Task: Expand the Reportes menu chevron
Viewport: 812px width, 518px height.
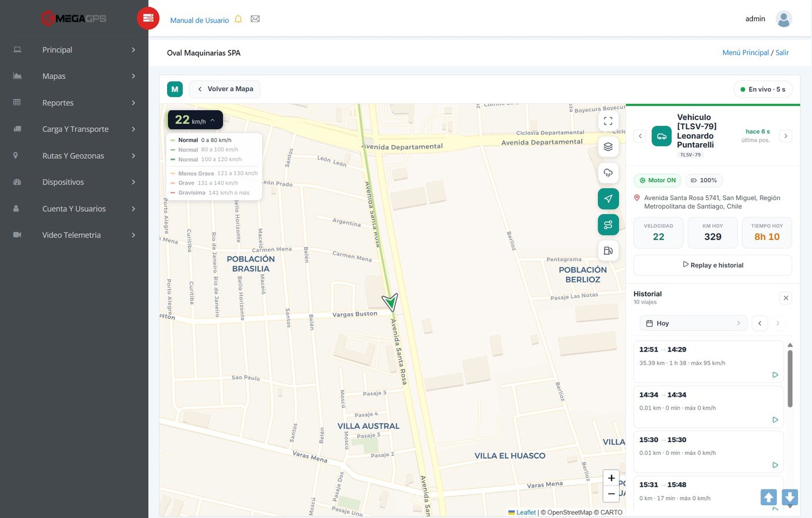Action: (133, 103)
